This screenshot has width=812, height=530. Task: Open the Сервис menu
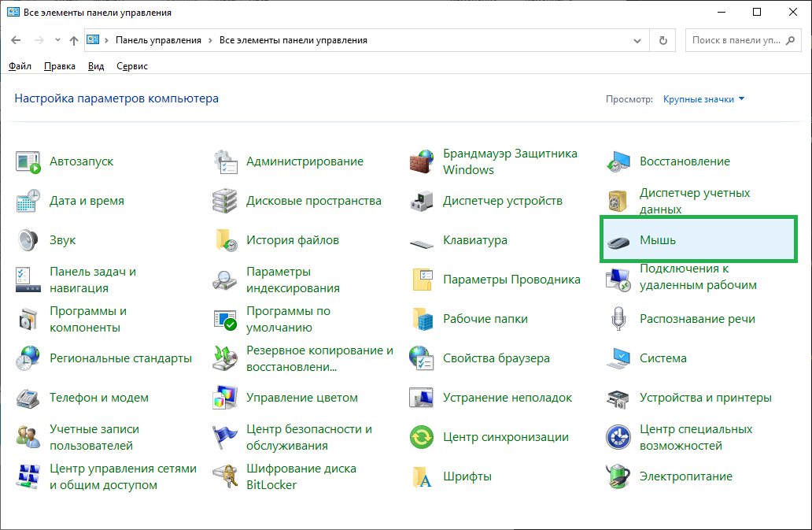[x=131, y=66]
